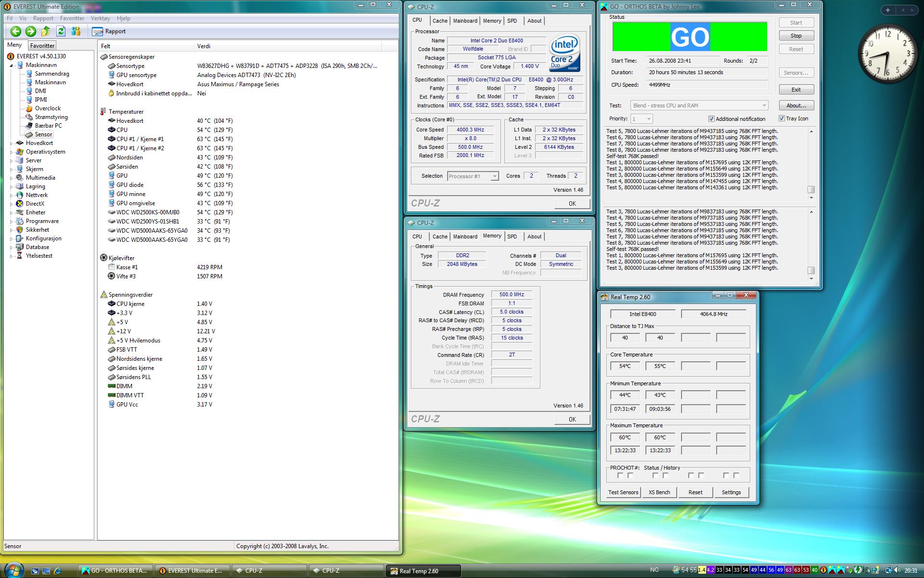Switch to the Favoritter tab in EVEREST
924x578 pixels.
pyautogui.click(x=42, y=46)
